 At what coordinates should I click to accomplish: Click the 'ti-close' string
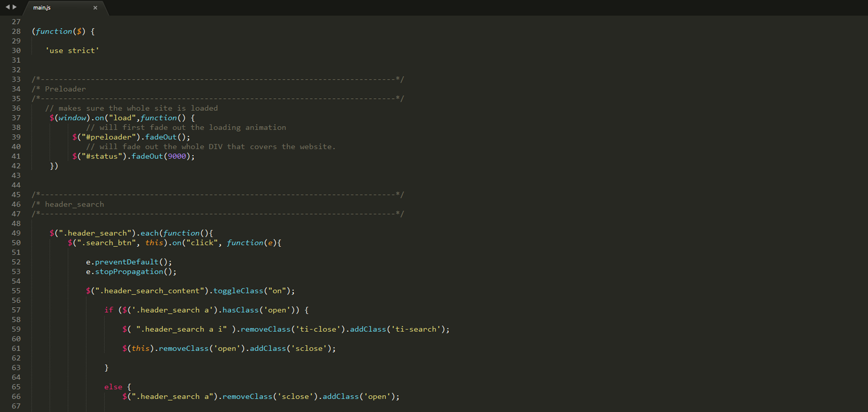pyautogui.click(x=318, y=329)
